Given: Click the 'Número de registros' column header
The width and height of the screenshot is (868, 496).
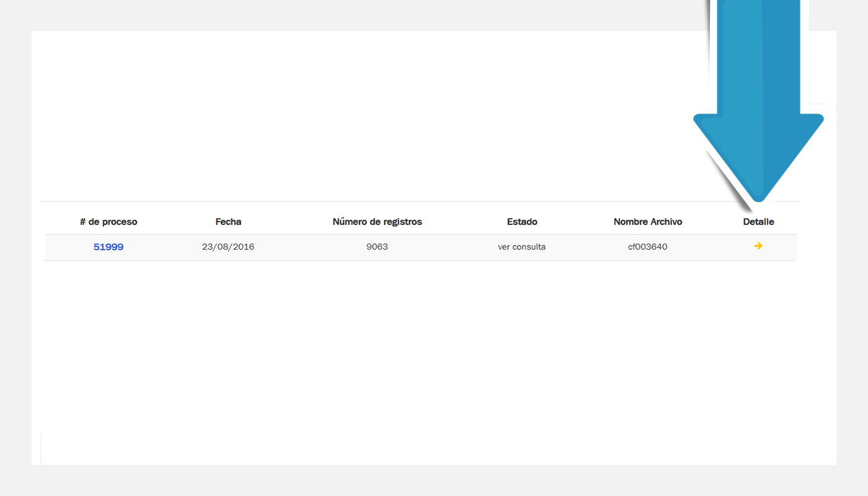Looking at the screenshot, I should tap(377, 222).
